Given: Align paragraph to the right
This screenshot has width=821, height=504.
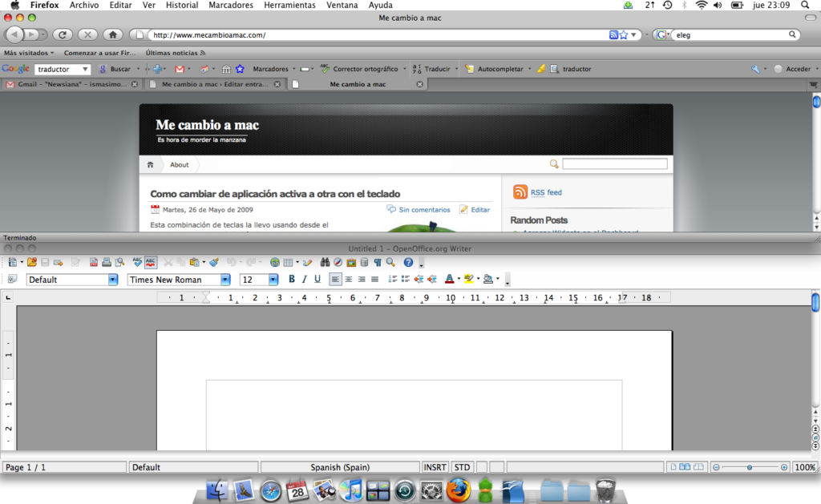Looking at the screenshot, I should (362, 280).
